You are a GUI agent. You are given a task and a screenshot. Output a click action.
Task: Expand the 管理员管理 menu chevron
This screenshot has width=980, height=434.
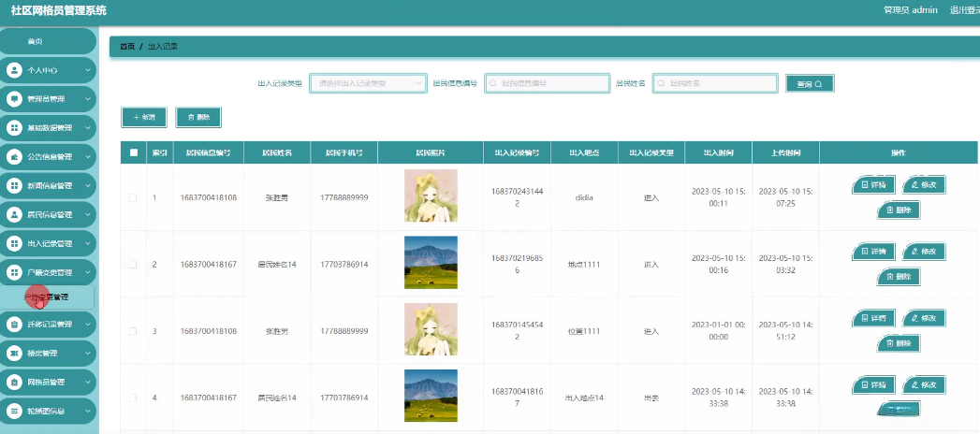88,99
